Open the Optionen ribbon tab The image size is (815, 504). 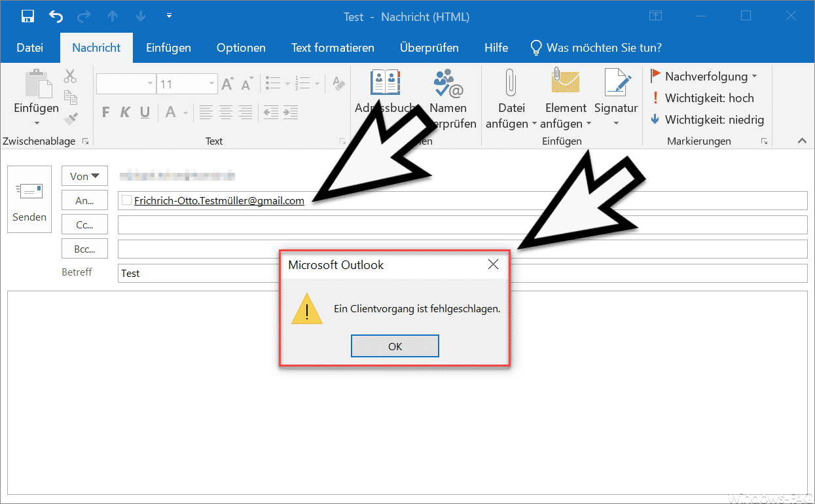pyautogui.click(x=241, y=48)
